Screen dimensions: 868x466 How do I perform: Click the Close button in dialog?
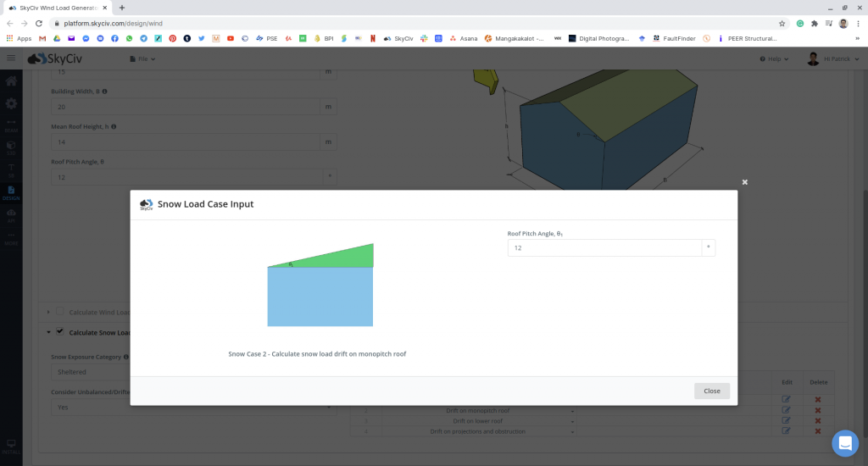(x=711, y=391)
